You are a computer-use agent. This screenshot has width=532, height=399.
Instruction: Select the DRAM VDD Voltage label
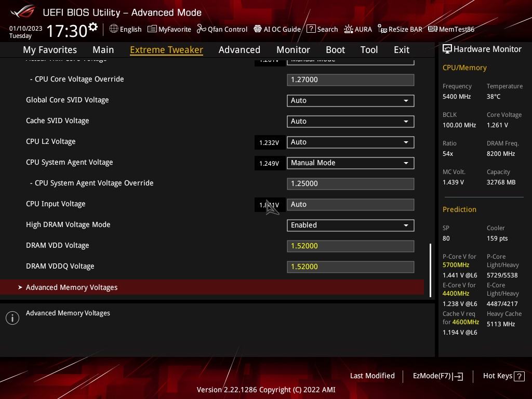point(57,245)
